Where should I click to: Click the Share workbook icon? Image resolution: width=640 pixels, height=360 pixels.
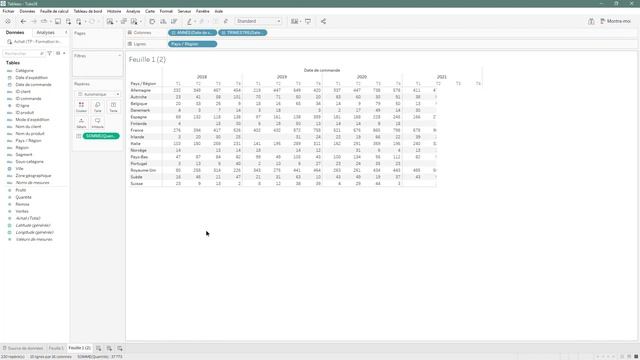tap(323, 21)
